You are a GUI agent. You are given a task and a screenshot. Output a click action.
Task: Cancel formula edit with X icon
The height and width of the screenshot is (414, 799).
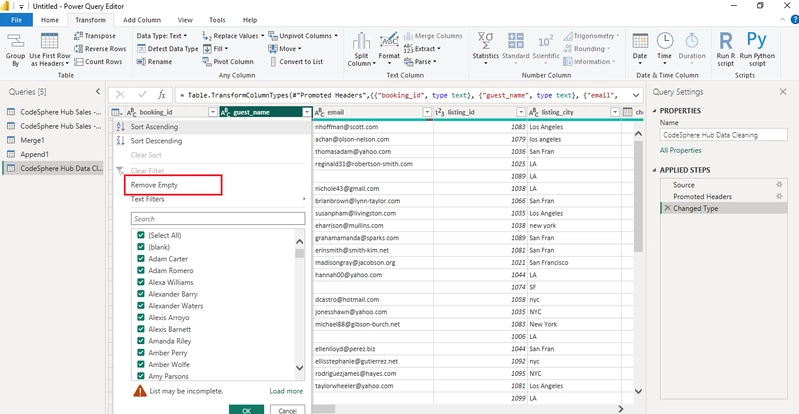click(x=120, y=95)
